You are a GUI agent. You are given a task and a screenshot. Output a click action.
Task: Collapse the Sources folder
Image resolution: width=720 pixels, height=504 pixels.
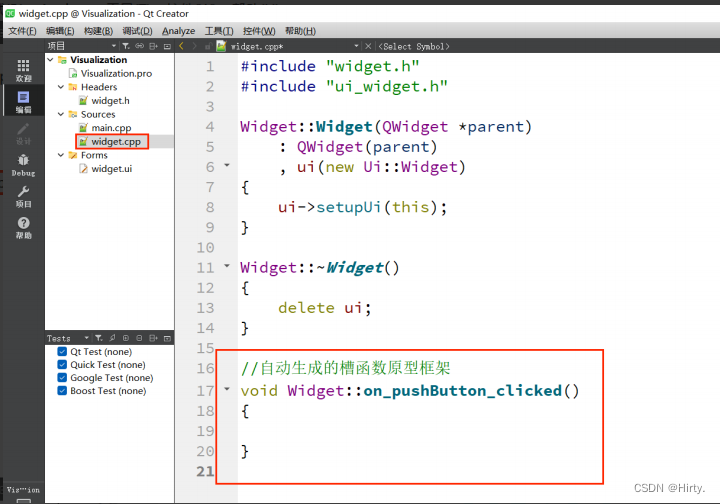tap(61, 114)
